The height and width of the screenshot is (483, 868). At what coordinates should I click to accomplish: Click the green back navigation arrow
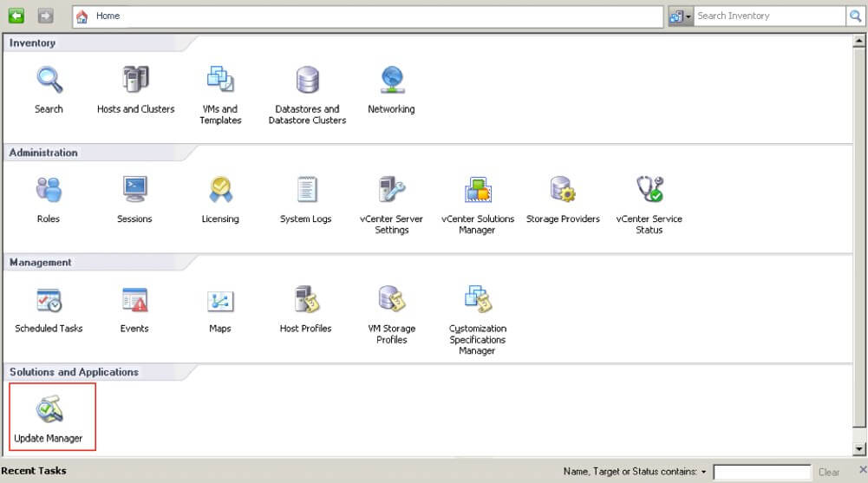click(x=16, y=16)
